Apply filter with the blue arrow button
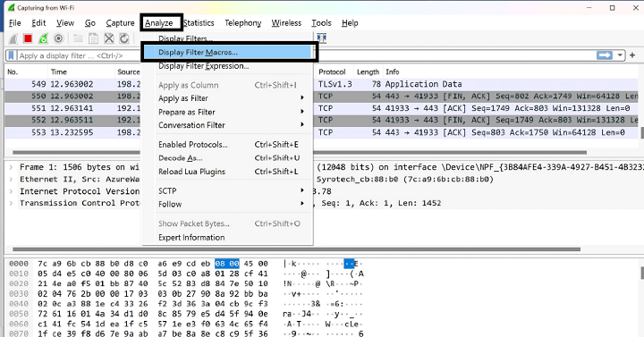Viewport: 644px width, 337px height. pyautogui.click(x=605, y=55)
